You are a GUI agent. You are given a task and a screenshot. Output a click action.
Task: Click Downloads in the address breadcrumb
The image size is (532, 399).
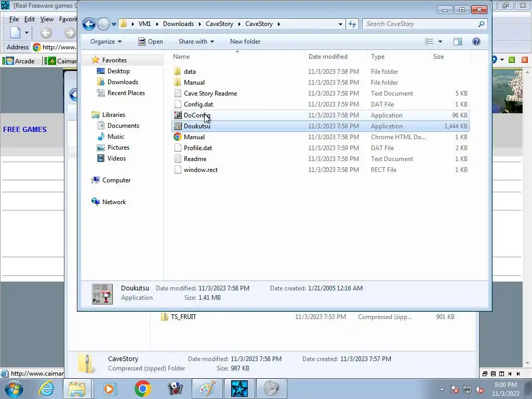point(179,24)
